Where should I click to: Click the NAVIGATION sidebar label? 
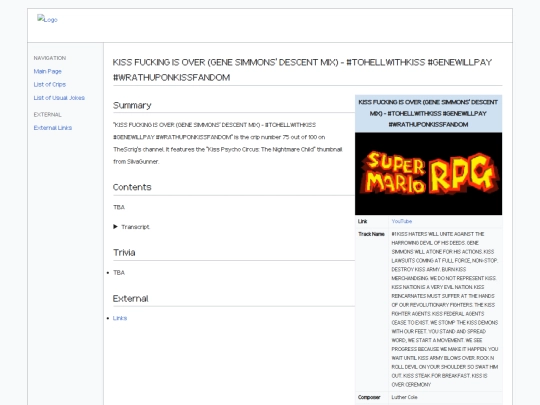coord(50,58)
